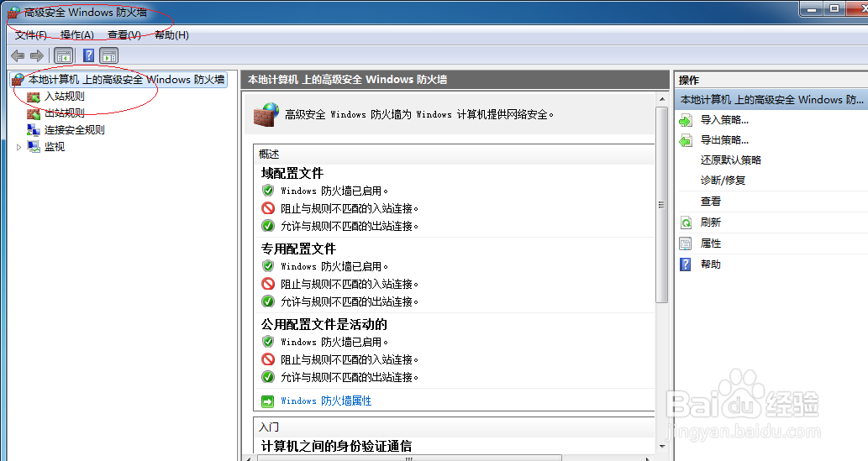Click the 出站规则 tree icon
Viewport: 868px width, 461px height.
click(x=34, y=113)
